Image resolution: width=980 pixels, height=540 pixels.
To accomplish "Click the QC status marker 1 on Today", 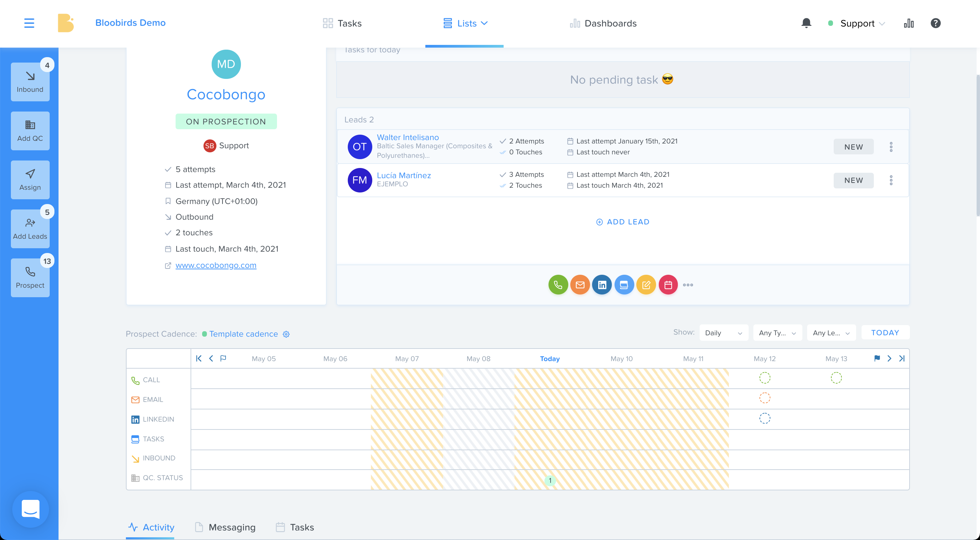I will click(x=550, y=480).
